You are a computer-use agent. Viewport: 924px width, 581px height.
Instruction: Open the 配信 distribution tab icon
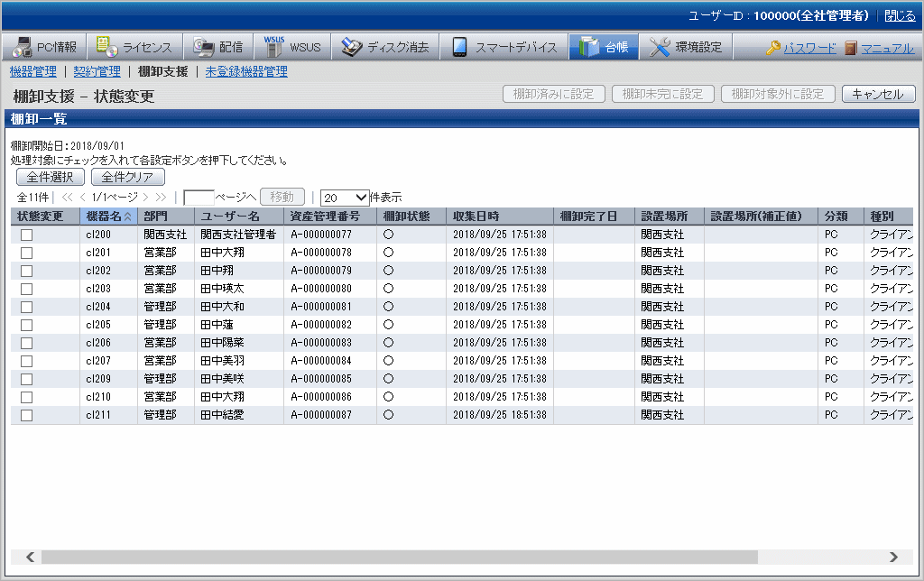coord(203,47)
